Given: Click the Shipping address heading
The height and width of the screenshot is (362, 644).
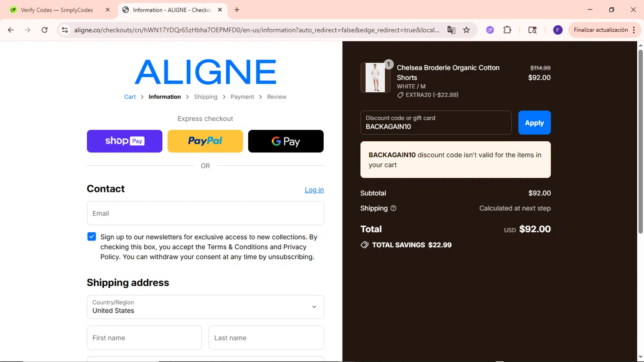Looking at the screenshot, I should (128, 283).
